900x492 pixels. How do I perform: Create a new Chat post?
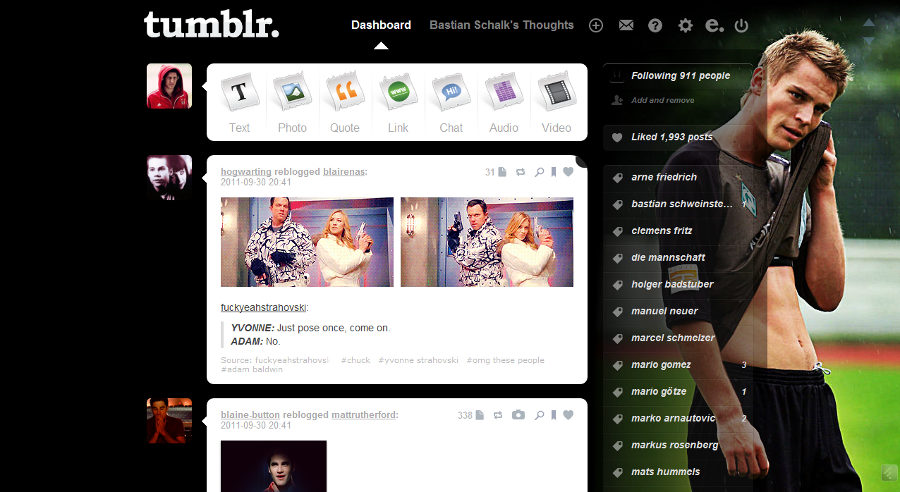451,103
